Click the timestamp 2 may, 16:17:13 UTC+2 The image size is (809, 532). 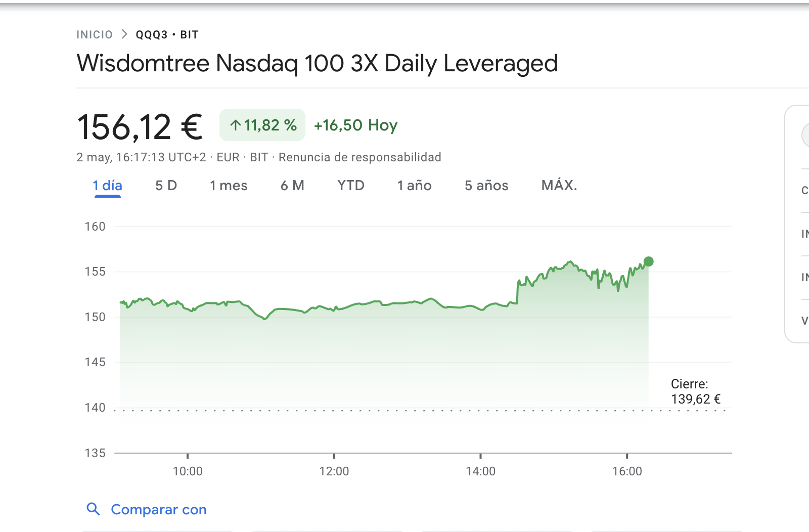[142, 157]
